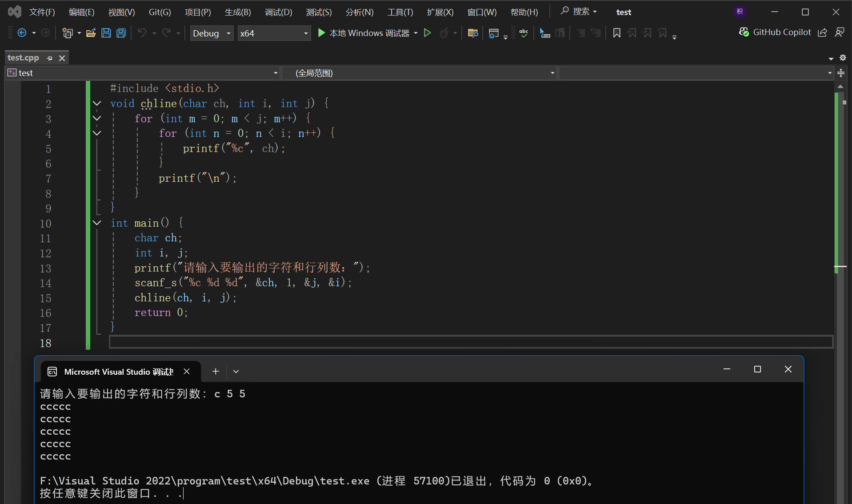The width and height of the screenshot is (852, 504).
Task: Open the 编辑(E) menu
Action: point(82,12)
